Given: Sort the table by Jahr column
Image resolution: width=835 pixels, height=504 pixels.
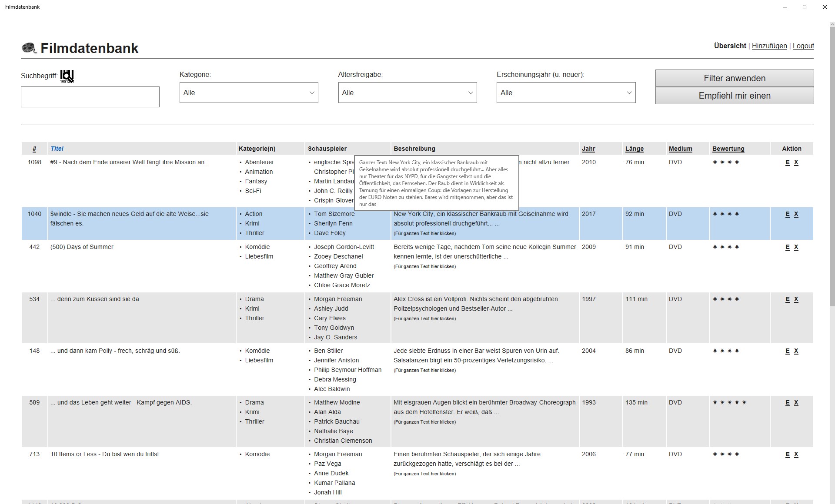Looking at the screenshot, I should [x=588, y=149].
